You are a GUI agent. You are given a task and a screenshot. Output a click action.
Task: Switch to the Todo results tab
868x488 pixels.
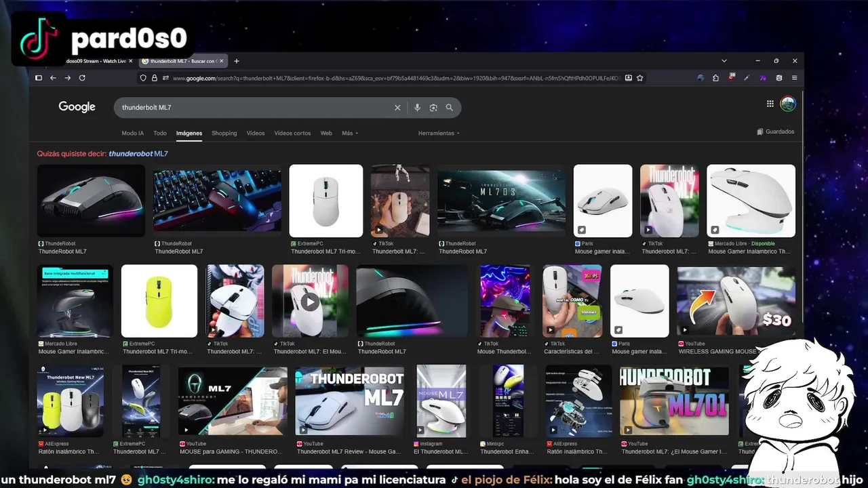pyautogui.click(x=160, y=133)
